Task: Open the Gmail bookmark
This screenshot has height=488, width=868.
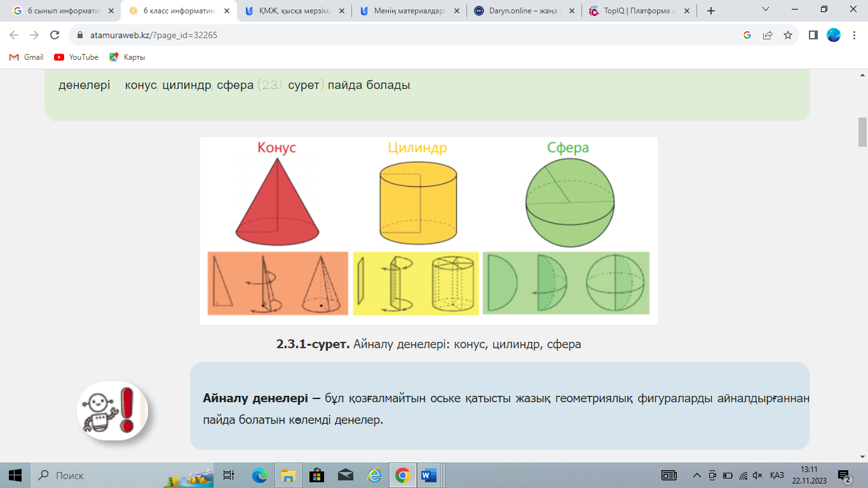Action: (x=26, y=57)
